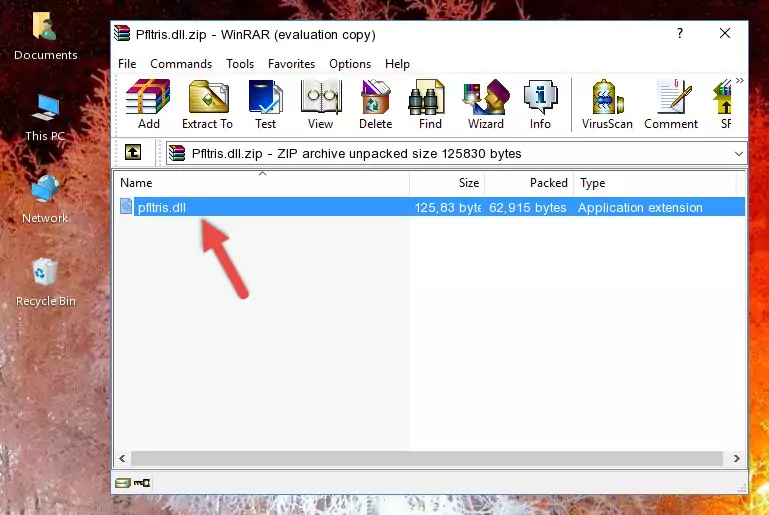Screen dimensions: 769x515
Task: Click the 62,915 bytes packed value
Action: tap(528, 207)
